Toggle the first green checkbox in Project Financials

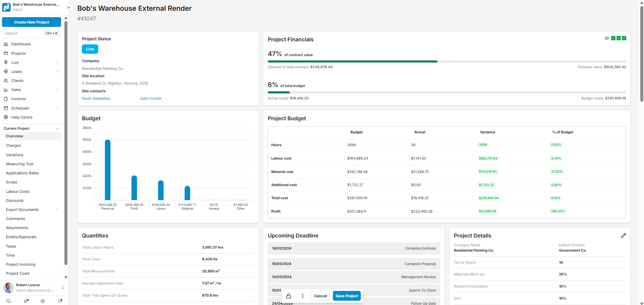pos(613,38)
